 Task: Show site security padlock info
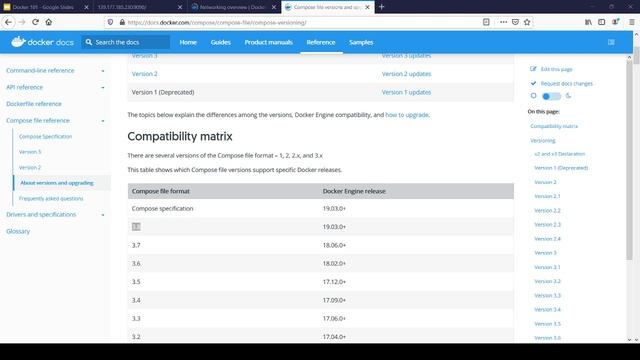(x=122, y=22)
